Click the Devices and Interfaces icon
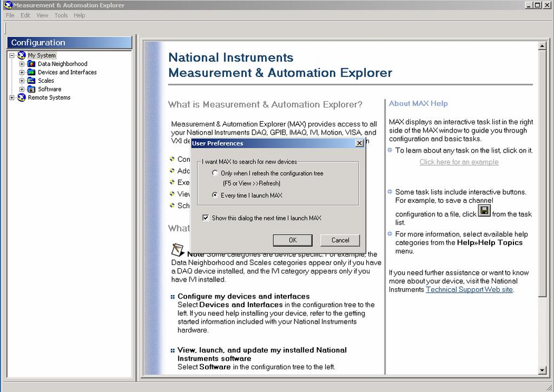The width and height of the screenshot is (554, 392). (x=31, y=72)
